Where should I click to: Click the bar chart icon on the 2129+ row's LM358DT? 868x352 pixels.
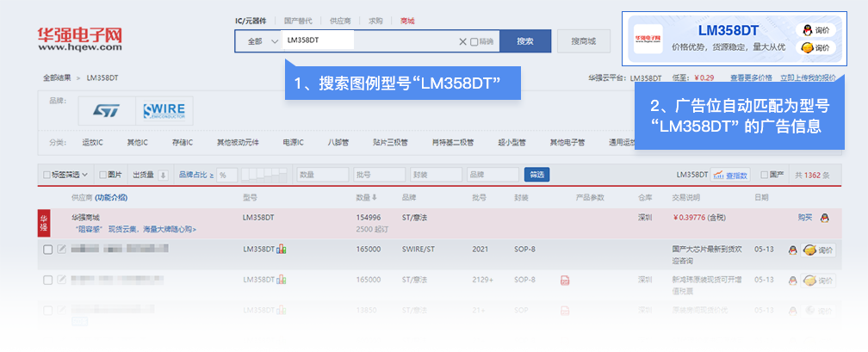tap(282, 280)
